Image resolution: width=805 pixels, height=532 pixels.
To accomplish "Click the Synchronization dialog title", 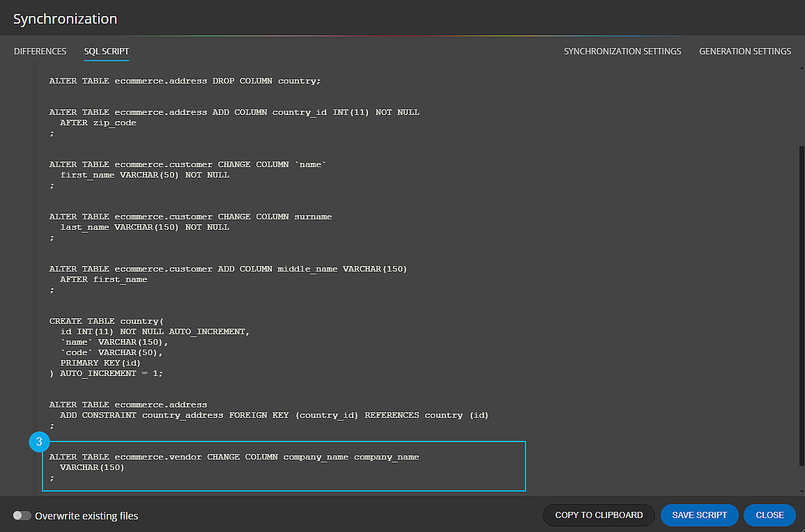I will (66, 19).
